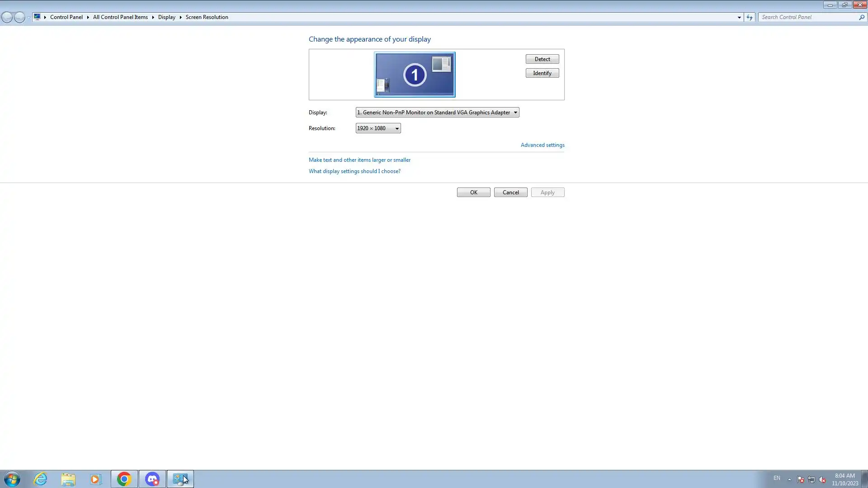
Task: Click the refresh button beside address bar
Action: coord(750,17)
